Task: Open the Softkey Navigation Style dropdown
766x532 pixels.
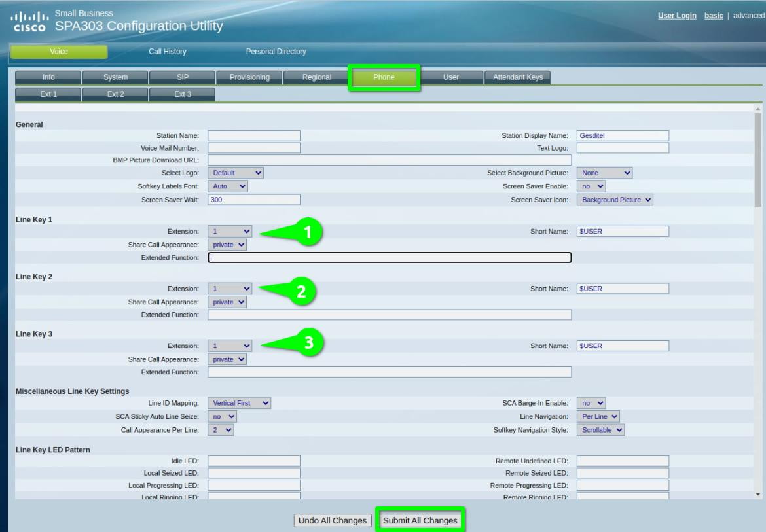Action: 600,430
